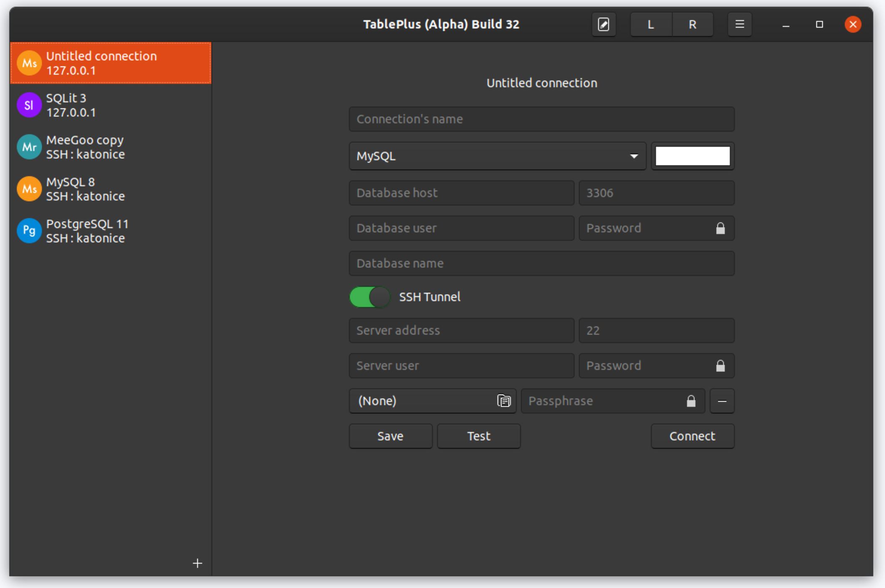Select the MySQL 8 connection icon
885x588 pixels.
click(x=29, y=189)
